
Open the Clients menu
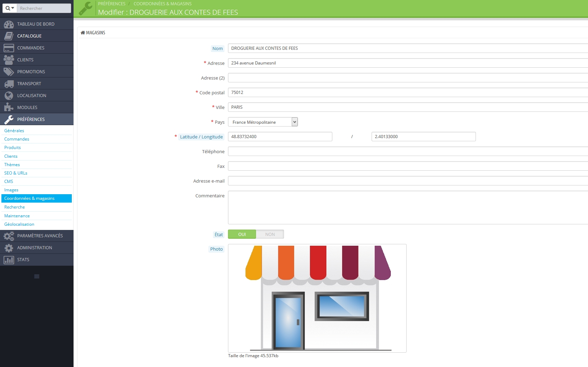[37, 60]
